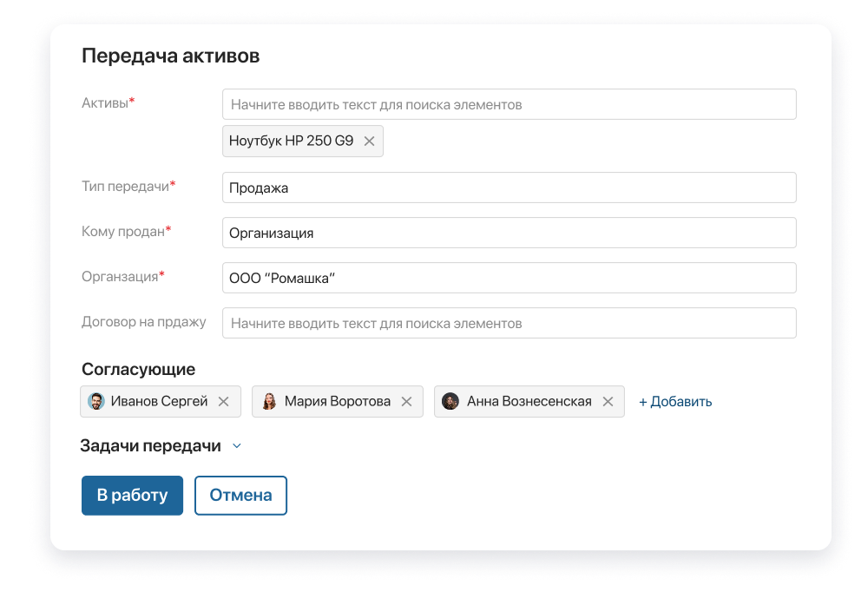Viewport: 868px width, 592px height.
Task: Open profile avatar of Мария Воротова
Action: point(270,401)
